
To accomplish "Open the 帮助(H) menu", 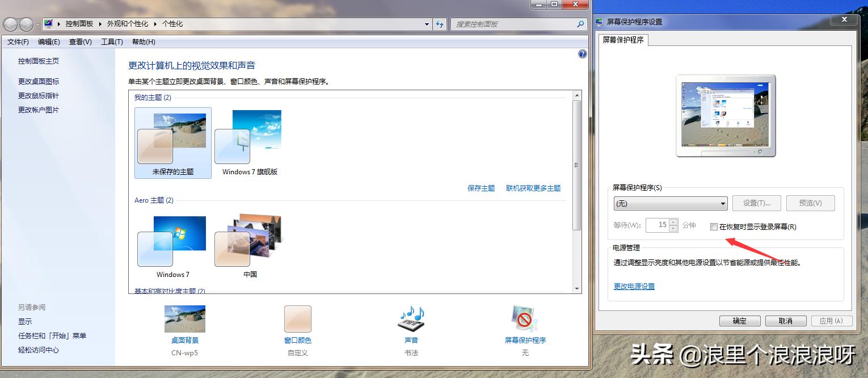I will click(144, 42).
